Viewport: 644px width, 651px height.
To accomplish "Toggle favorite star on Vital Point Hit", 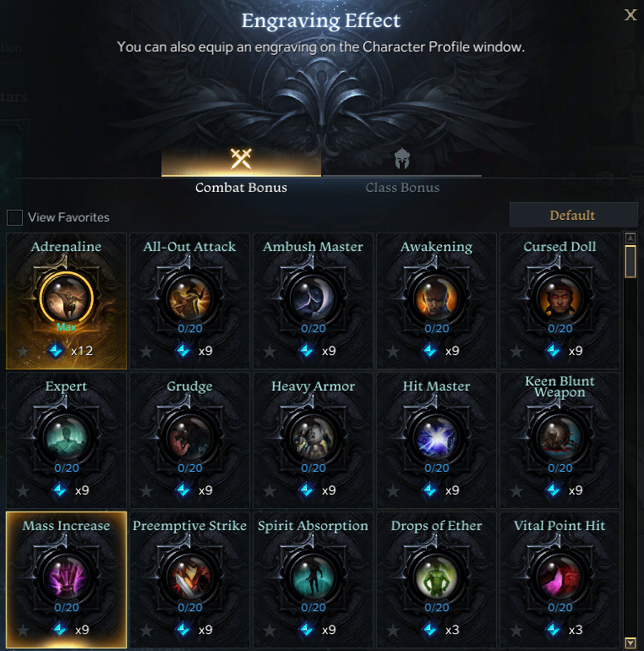I will [516, 631].
